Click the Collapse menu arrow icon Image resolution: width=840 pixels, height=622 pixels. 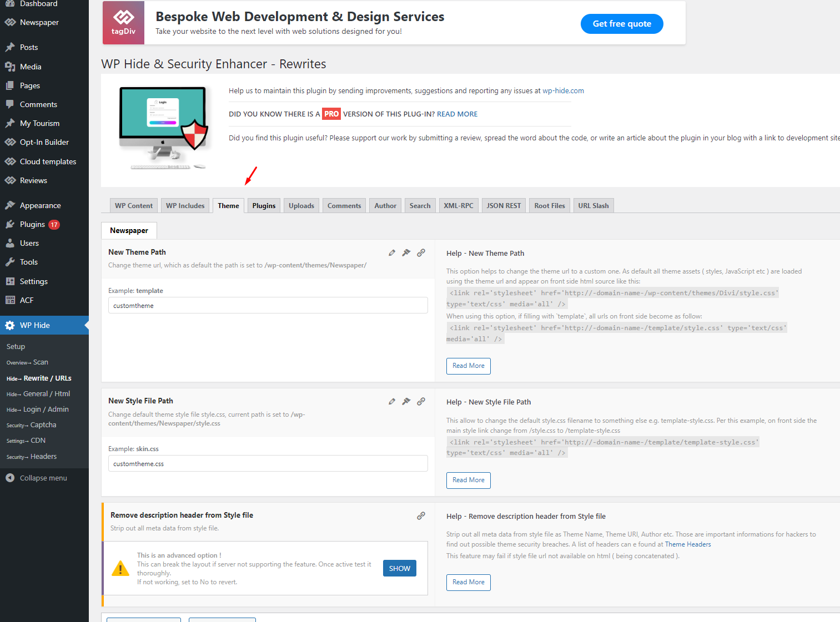[x=10, y=478]
